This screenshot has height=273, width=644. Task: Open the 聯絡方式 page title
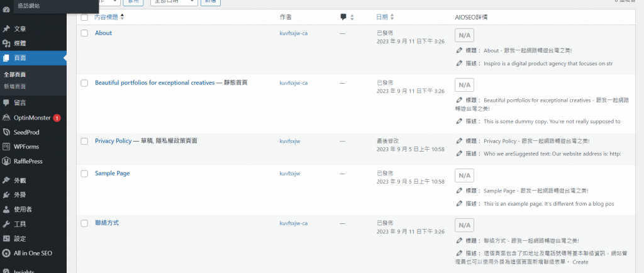107,223
